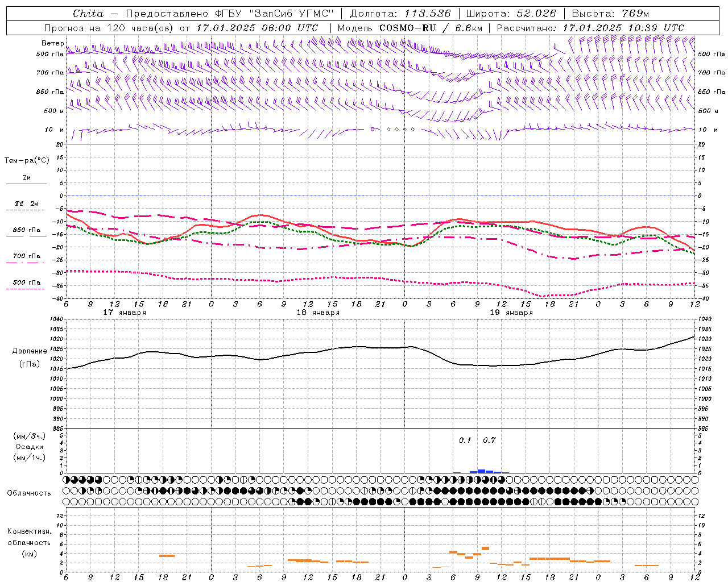The width and height of the screenshot is (728, 582).
Task: Click the "18 января" date label
Action: pyautogui.click(x=318, y=313)
